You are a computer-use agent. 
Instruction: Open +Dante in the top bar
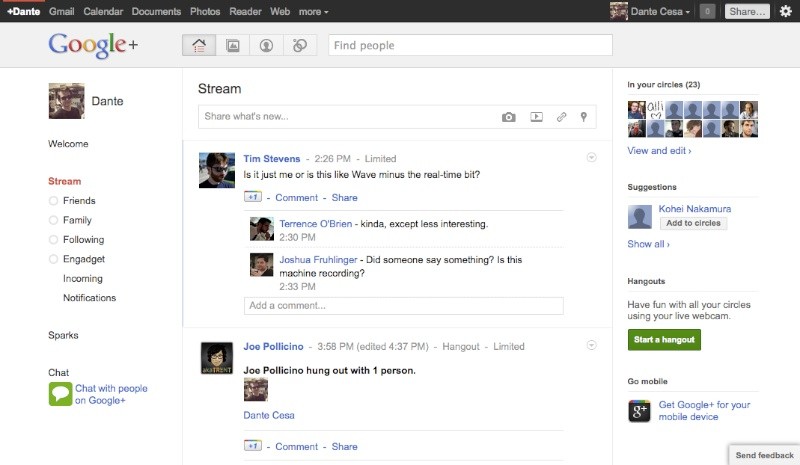[23, 11]
